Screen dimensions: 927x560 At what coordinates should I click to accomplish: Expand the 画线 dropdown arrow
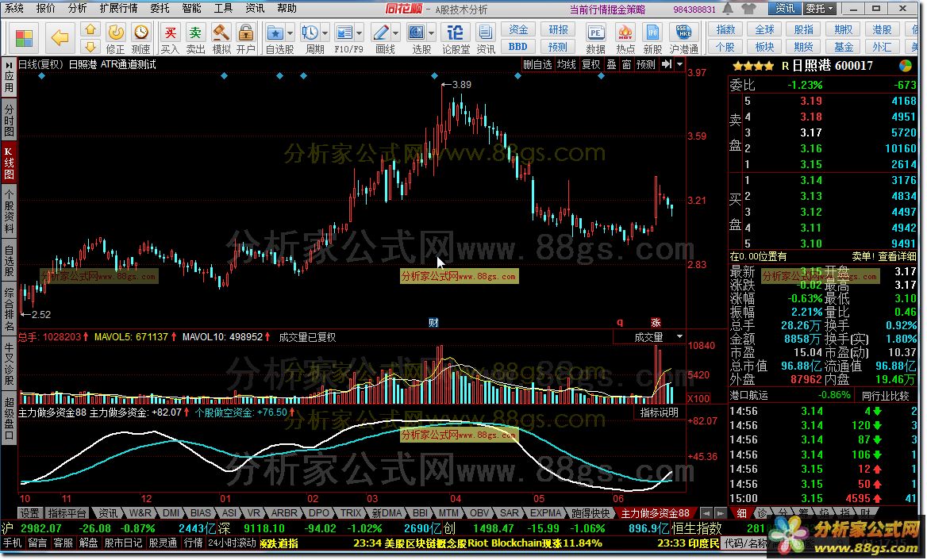click(x=395, y=33)
